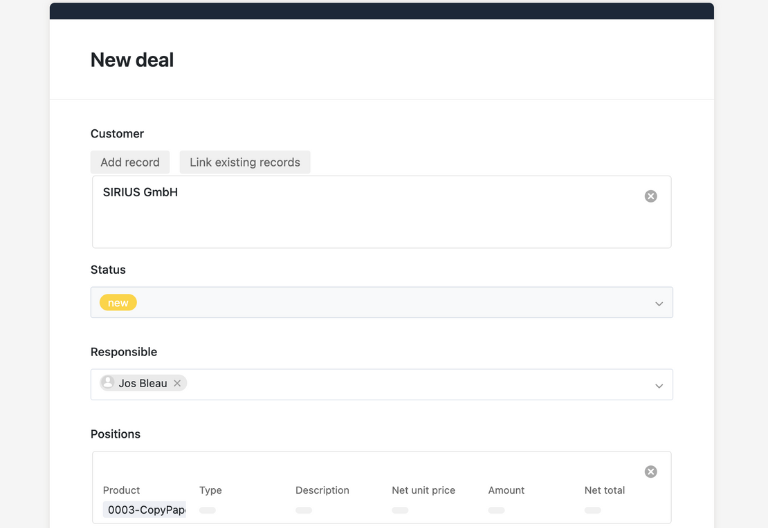Image resolution: width=768 pixels, height=528 pixels.
Task: Click the Description field placeholder
Action: (304, 510)
